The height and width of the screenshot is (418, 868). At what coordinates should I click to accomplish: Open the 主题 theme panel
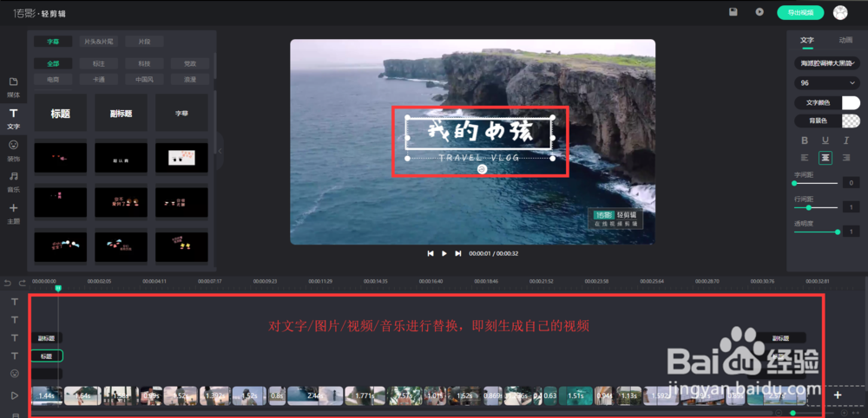click(x=13, y=213)
